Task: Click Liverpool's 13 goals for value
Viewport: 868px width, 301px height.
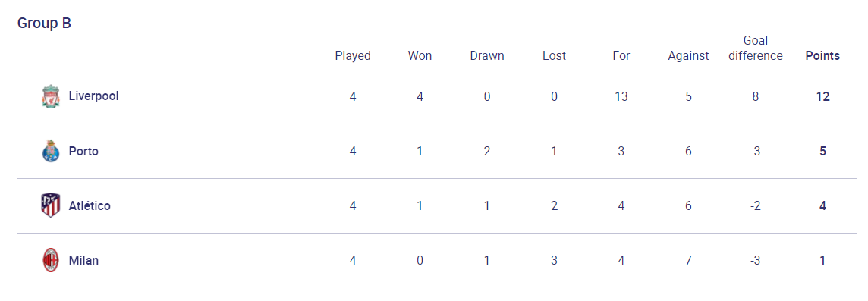Action: [x=621, y=96]
